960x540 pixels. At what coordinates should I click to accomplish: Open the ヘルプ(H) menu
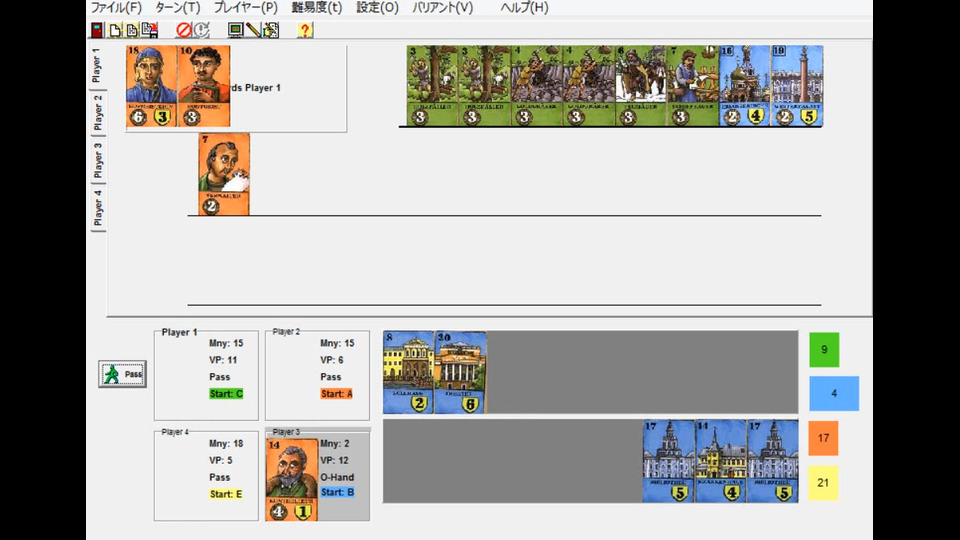click(x=524, y=7)
